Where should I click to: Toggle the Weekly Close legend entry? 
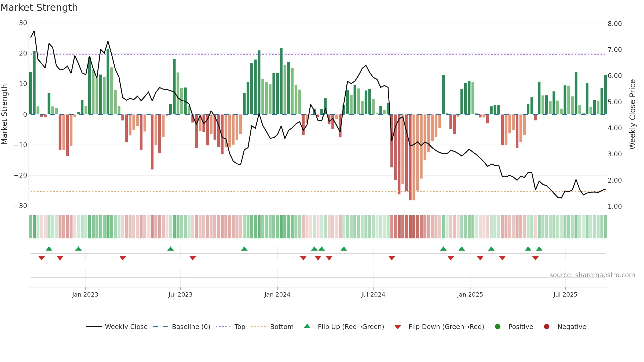click(x=117, y=327)
